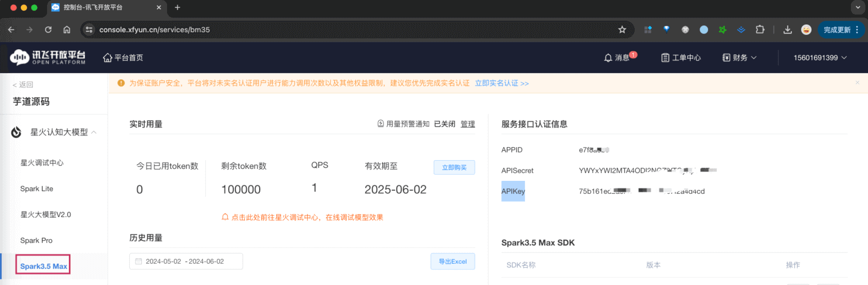Click the browser reload icon
Screen dimensions: 868x285
pyautogui.click(x=48, y=30)
